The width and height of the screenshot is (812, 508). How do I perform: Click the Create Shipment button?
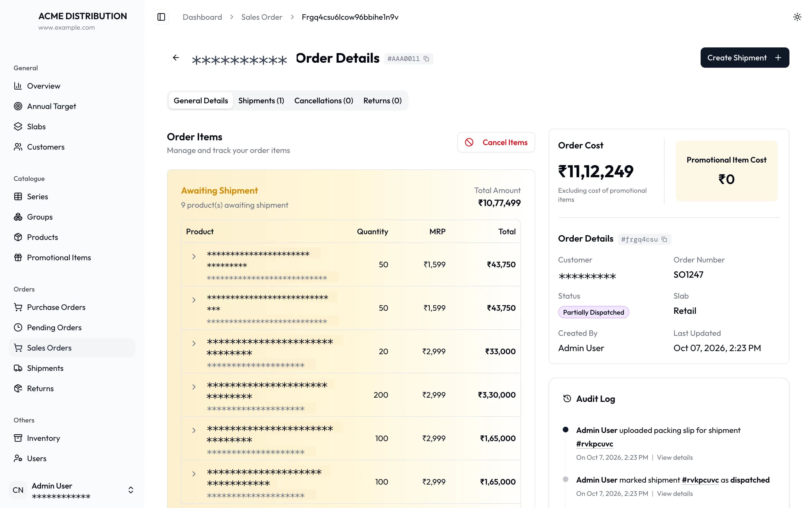[x=745, y=58]
